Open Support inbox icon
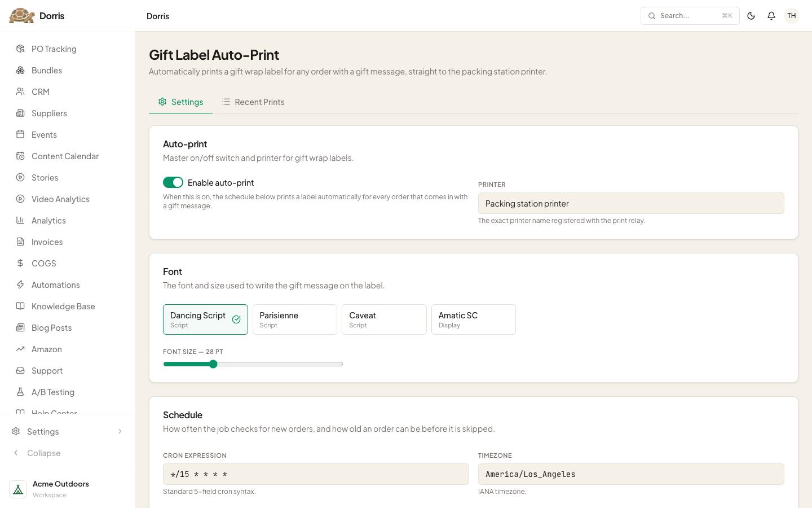The height and width of the screenshot is (508, 812). (20, 371)
